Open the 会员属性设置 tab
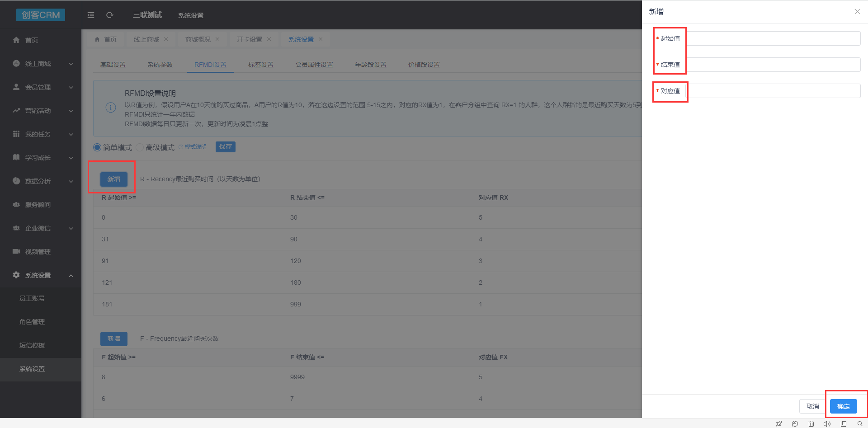The height and width of the screenshot is (428, 868). point(314,65)
